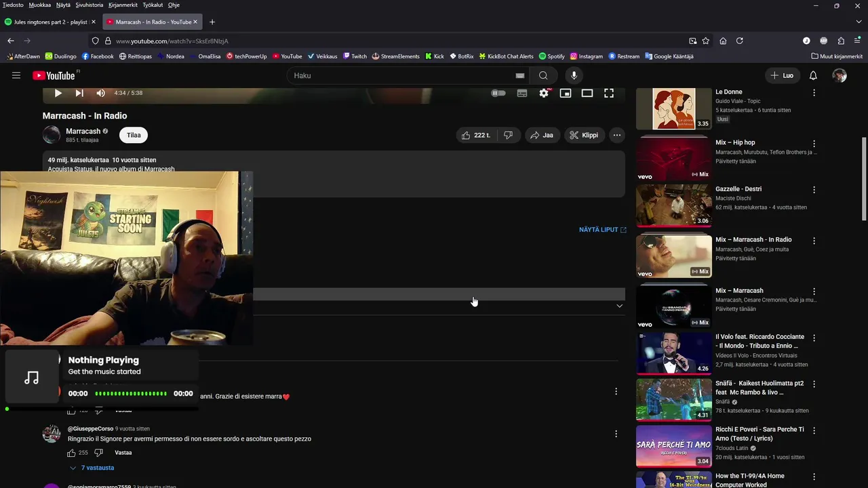Open options menu for Grazie di esistere comment

pyautogui.click(x=616, y=391)
